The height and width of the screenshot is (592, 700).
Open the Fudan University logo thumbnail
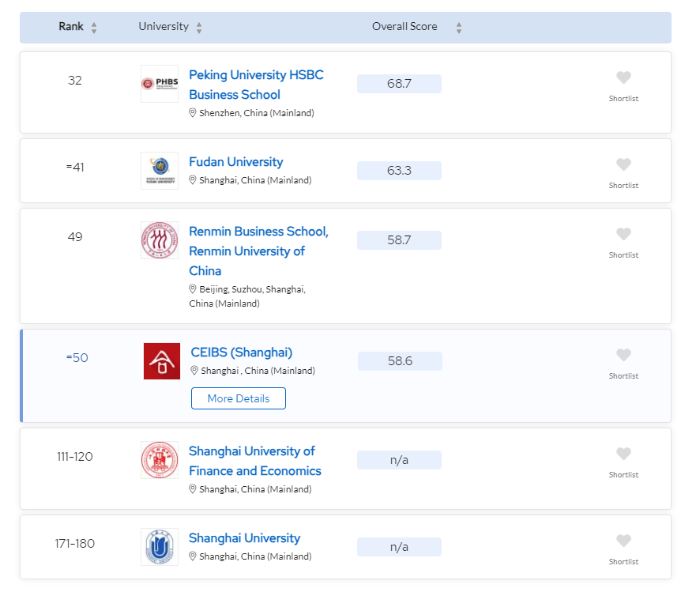pos(160,171)
